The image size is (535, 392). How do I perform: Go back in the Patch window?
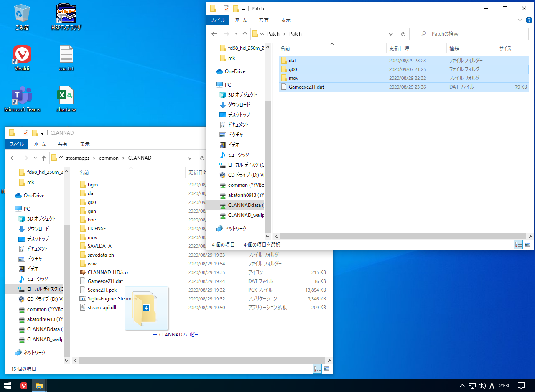[x=214, y=34]
